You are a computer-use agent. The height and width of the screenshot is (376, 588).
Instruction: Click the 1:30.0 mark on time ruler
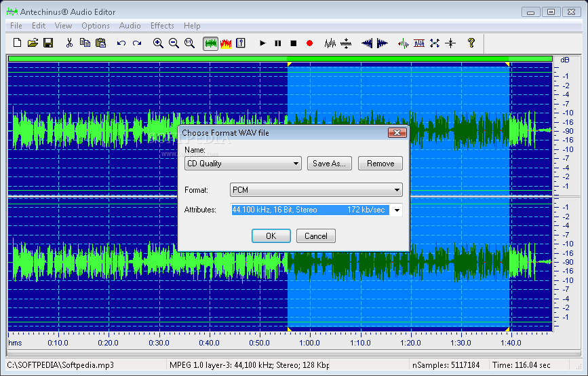pos(460,343)
